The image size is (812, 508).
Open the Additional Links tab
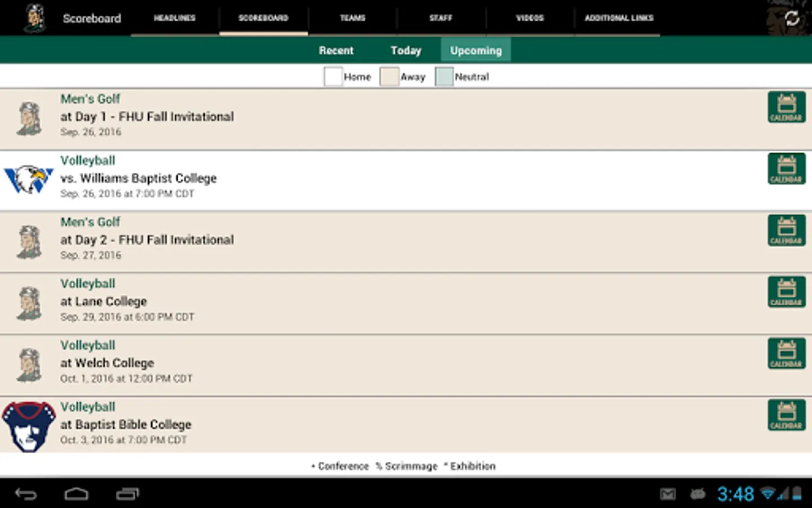pyautogui.click(x=619, y=18)
